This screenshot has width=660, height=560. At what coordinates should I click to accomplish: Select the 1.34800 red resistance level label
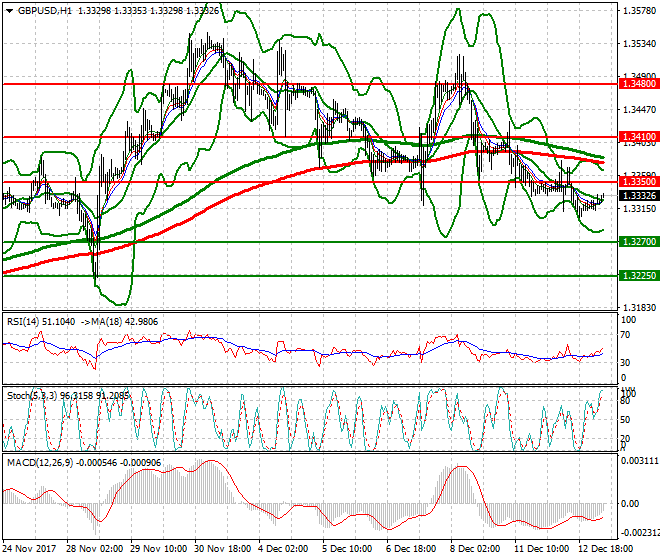[x=639, y=84]
